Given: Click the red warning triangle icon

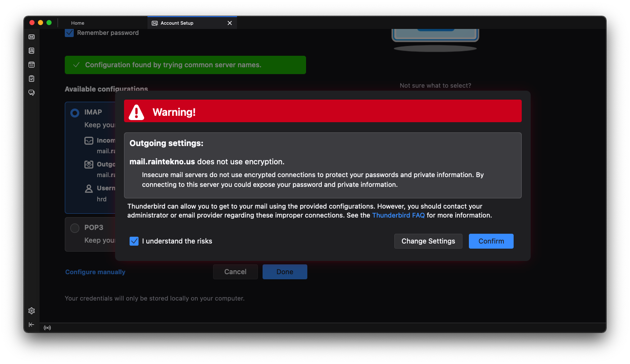Looking at the screenshot, I should point(136,112).
